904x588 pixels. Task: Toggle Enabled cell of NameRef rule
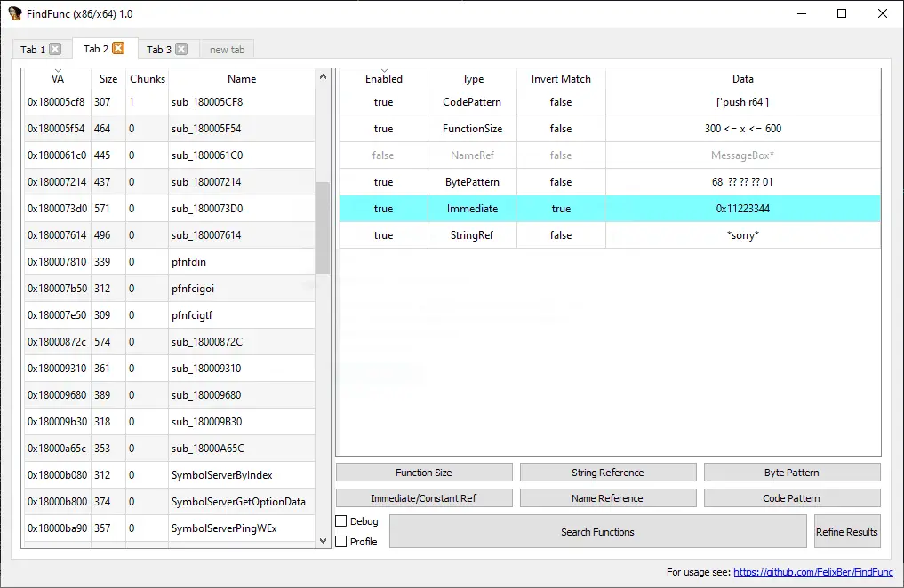pos(383,155)
